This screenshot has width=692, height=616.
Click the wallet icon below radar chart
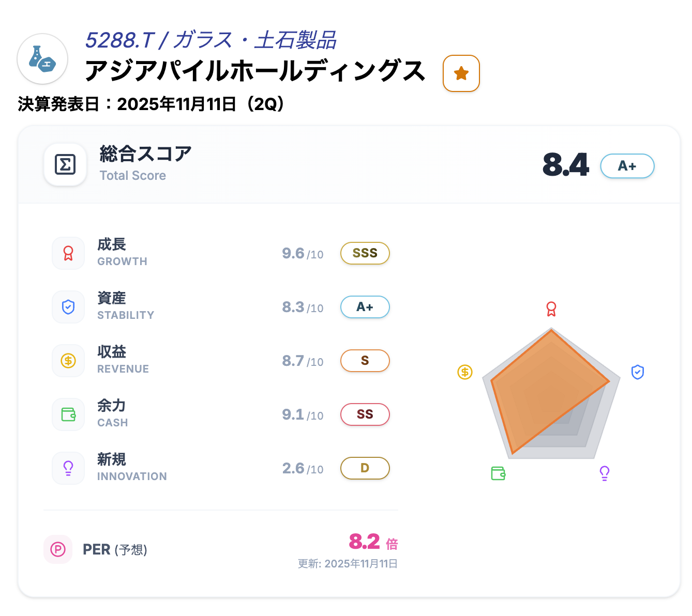click(498, 473)
